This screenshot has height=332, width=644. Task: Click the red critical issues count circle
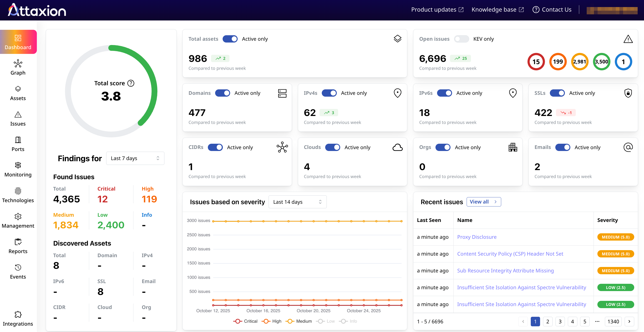[x=536, y=62]
